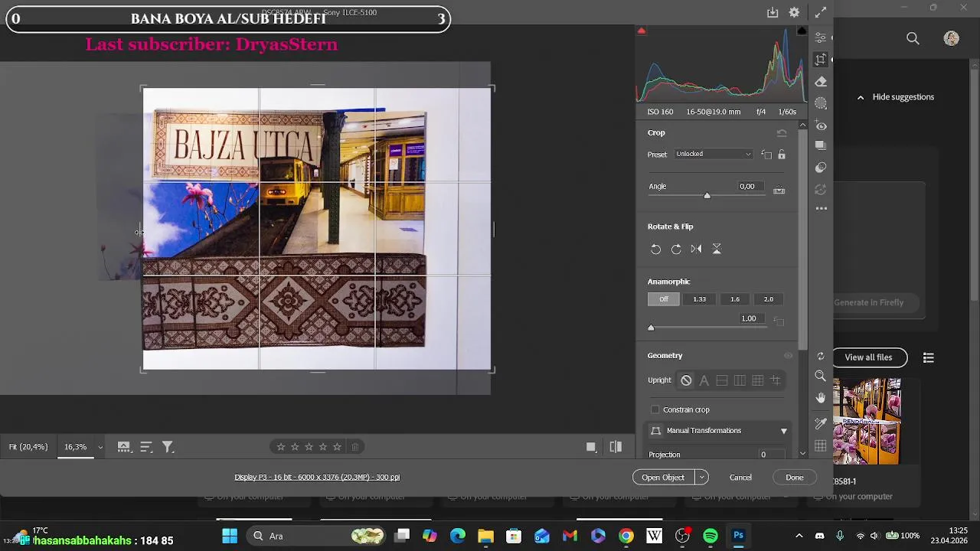This screenshot has height=551, width=980.
Task: Apply Vertical Upright correction
Action: 740,380
